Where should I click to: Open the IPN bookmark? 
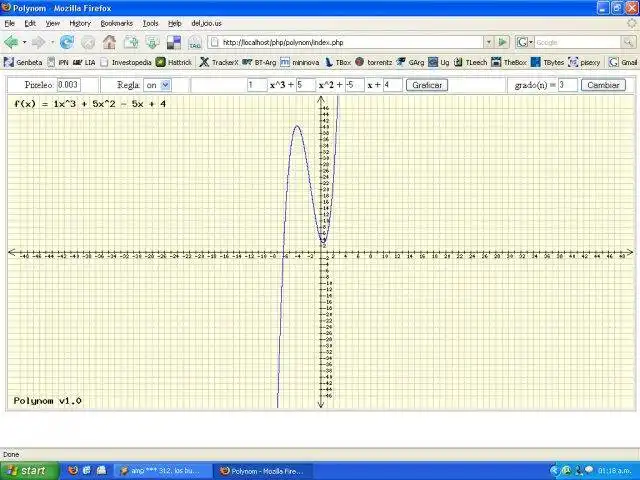coord(58,62)
